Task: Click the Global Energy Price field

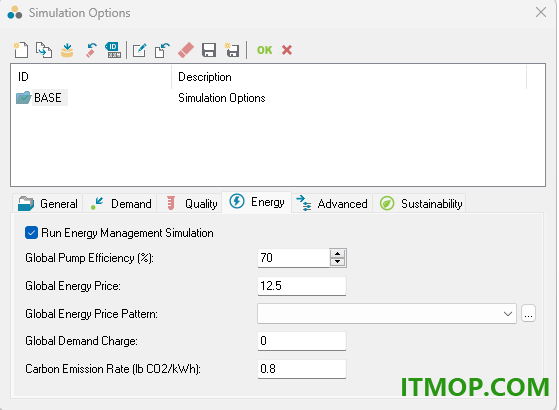Action: click(302, 286)
